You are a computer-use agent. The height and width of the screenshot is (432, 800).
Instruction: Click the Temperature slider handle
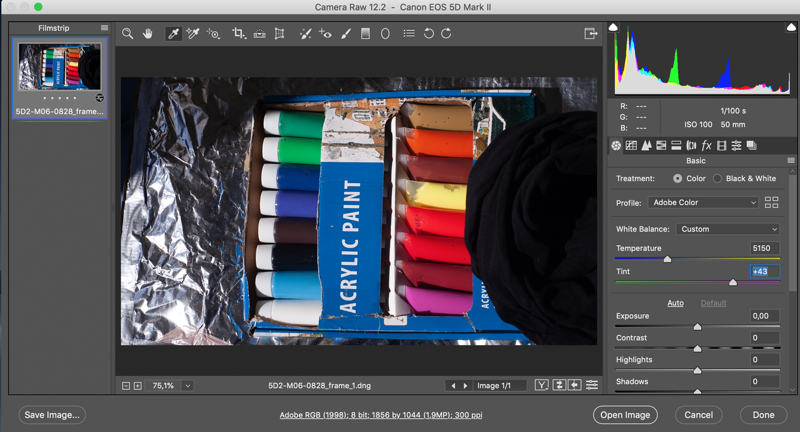coord(667,259)
